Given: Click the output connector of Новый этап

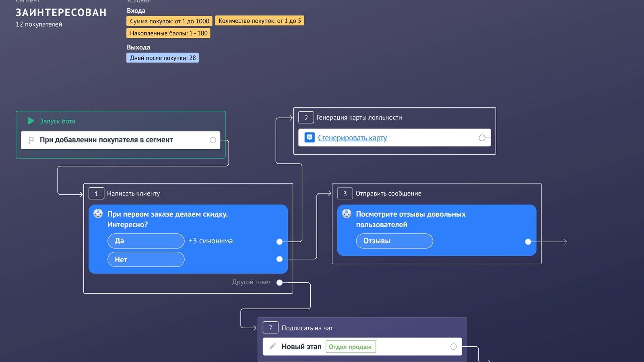Looking at the screenshot, I should pos(454,347).
